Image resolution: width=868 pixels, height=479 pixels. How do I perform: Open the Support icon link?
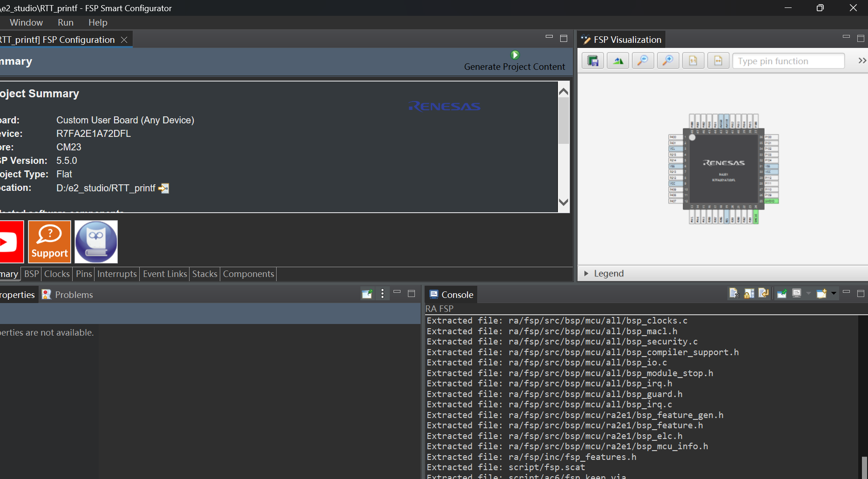pos(49,242)
